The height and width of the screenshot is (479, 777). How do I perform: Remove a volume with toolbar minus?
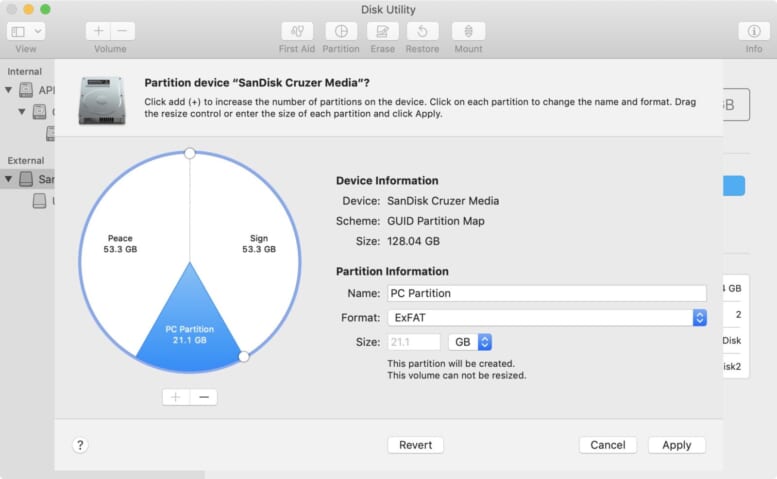(x=122, y=31)
